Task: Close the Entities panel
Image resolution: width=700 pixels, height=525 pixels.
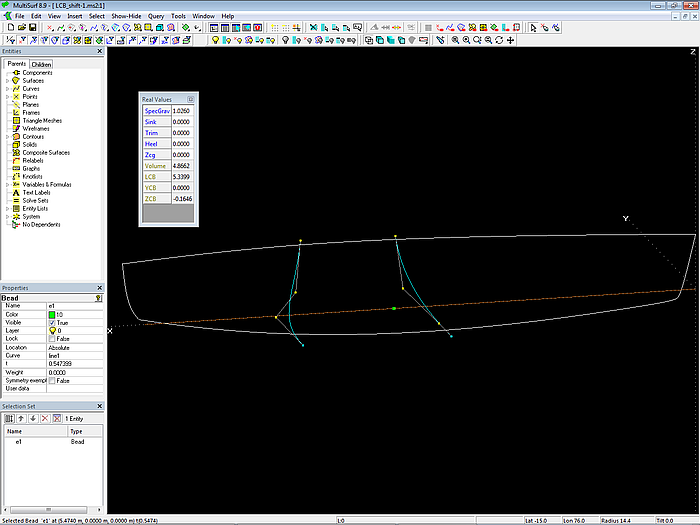Action: tap(98, 51)
